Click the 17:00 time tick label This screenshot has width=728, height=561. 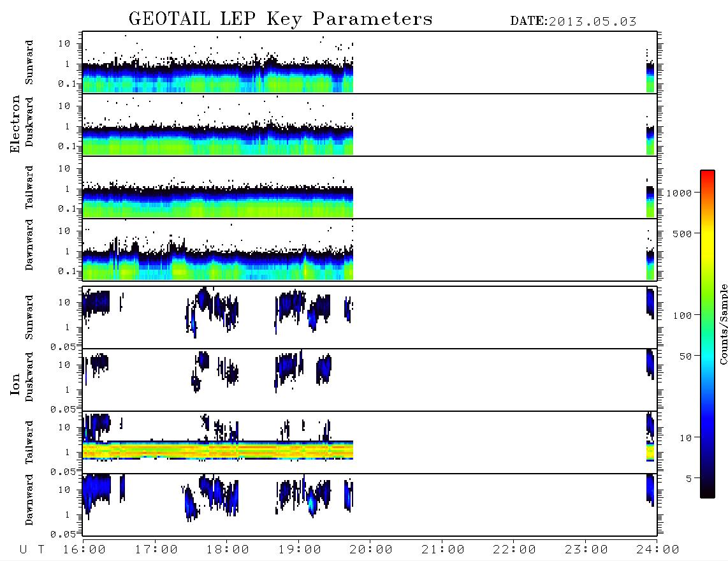[x=156, y=550]
